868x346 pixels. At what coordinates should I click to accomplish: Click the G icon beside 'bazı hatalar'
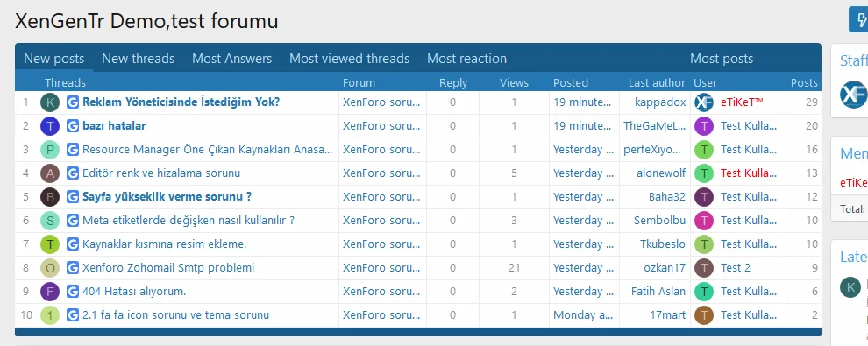coord(73,126)
